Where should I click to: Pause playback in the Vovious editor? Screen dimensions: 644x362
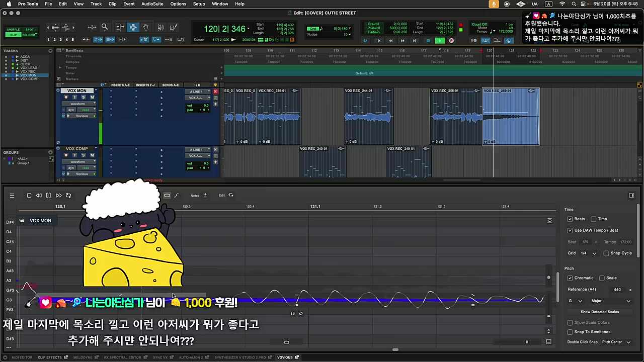(48, 196)
